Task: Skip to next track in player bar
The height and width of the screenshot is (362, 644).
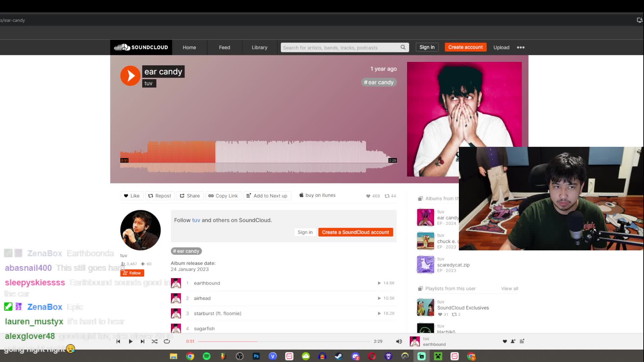Action: point(143,341)
